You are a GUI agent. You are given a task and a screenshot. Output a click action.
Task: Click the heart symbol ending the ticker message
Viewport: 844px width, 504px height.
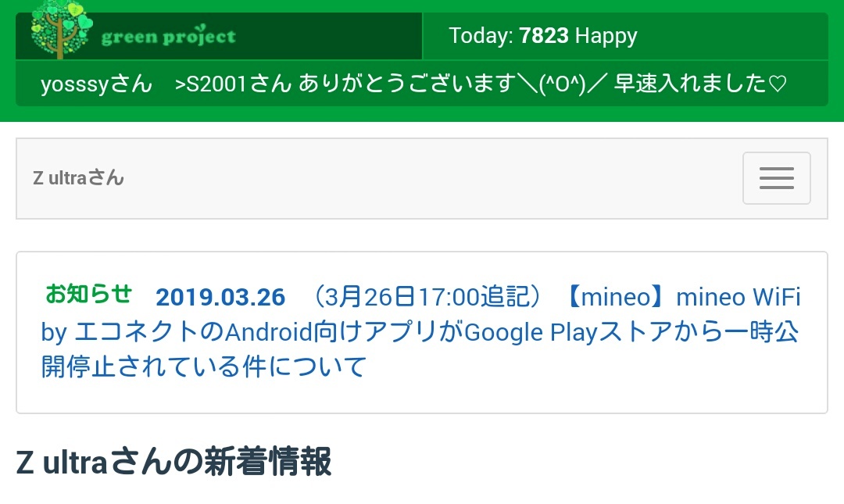click(x=778, y=84)
